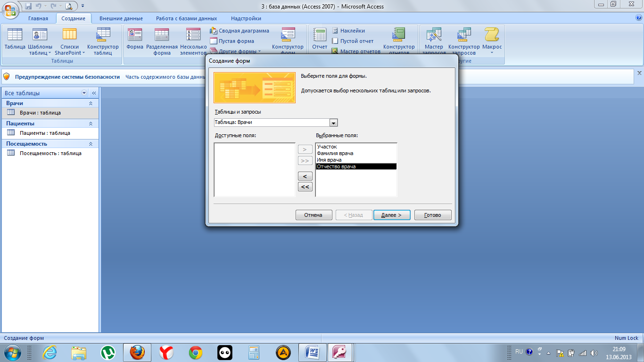
Task: Collapse the Врачи group in navigation pane
Action: pyautogui.click(x=91, y=103)
